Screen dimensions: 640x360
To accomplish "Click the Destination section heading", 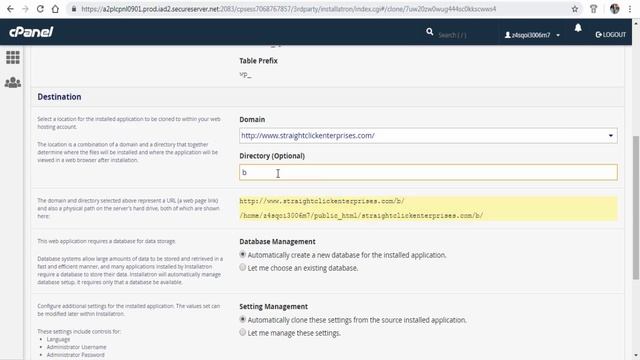I will tap(59, 97).
